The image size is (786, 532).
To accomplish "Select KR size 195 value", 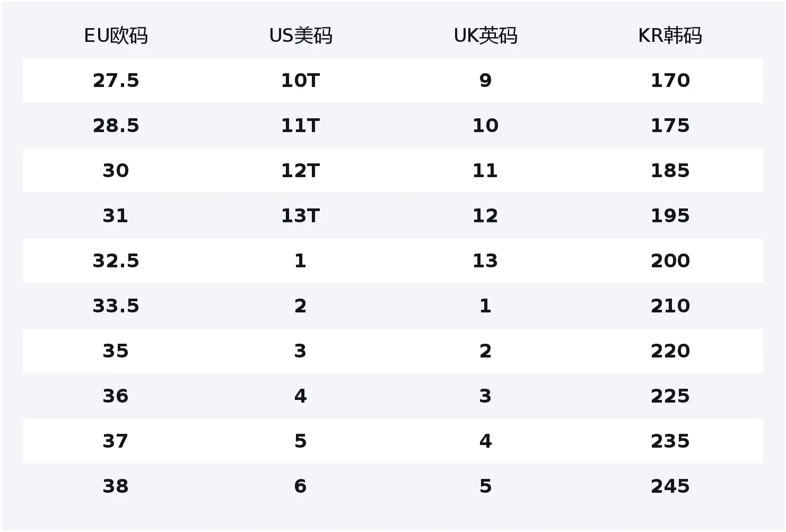I will (670, 216).
